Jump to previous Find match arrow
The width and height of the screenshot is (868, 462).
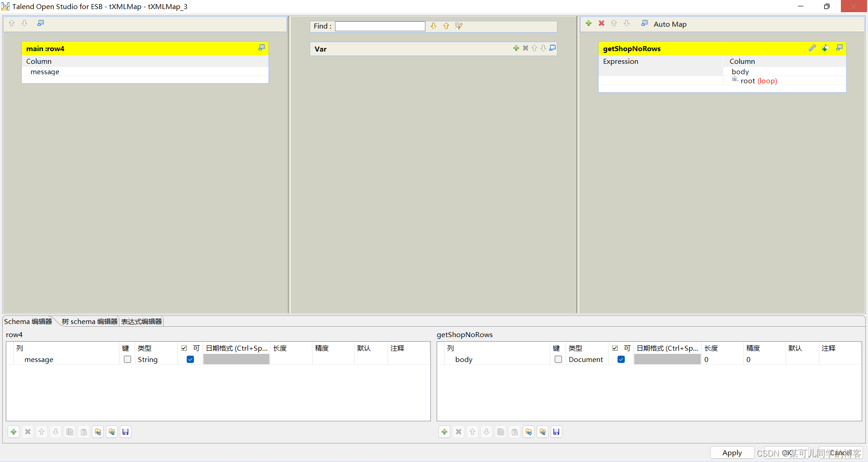click(446, 26)
